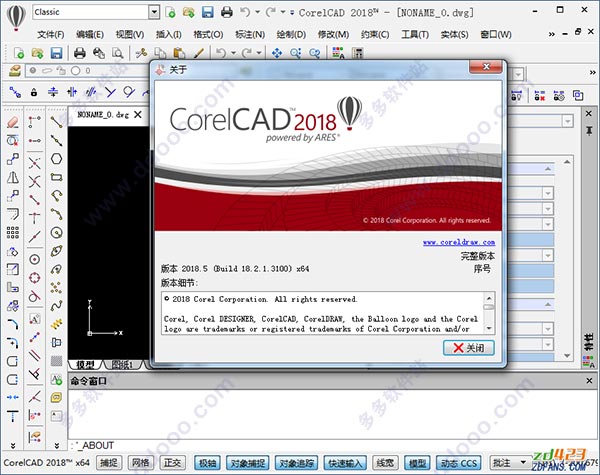Screen dimensions: 600x475
Task: Click the lock constraint icon
Action: click(34, 92)
